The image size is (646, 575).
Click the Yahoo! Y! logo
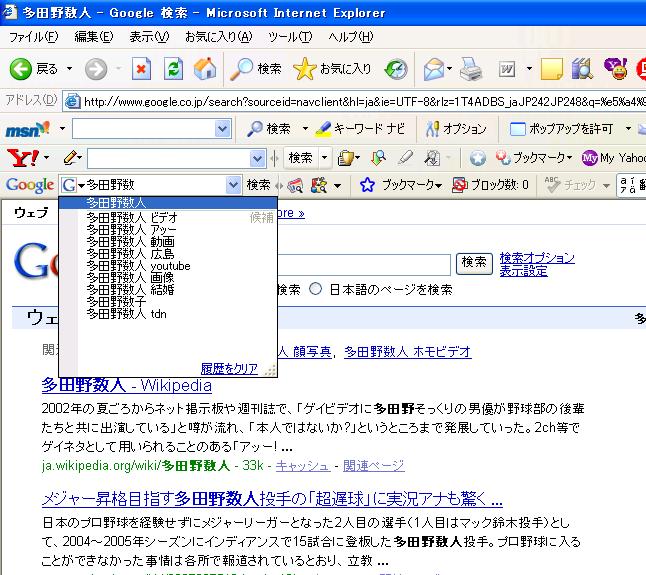point(23,158)
